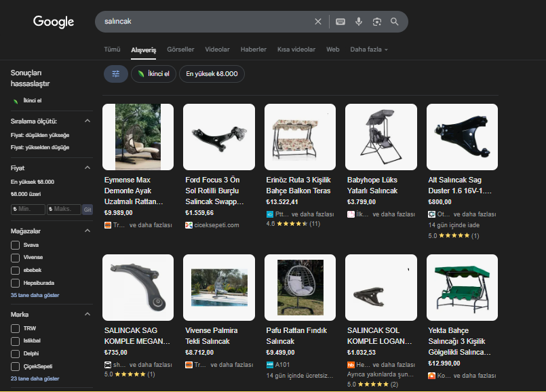The image size is (546, 392).
Task: Open the Daha fazla dropdown
Action: pyautogui.click(x=369, y=50)
